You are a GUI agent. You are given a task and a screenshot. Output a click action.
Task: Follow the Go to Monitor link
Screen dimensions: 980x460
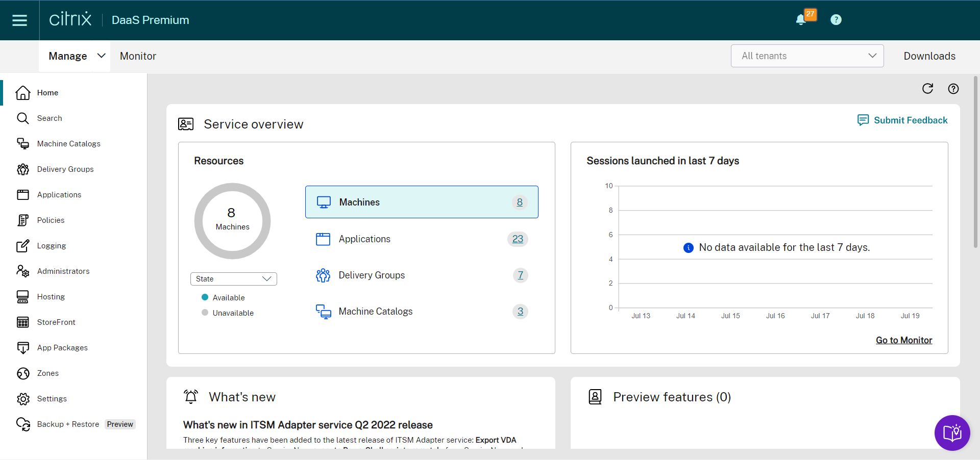[903, 340]
